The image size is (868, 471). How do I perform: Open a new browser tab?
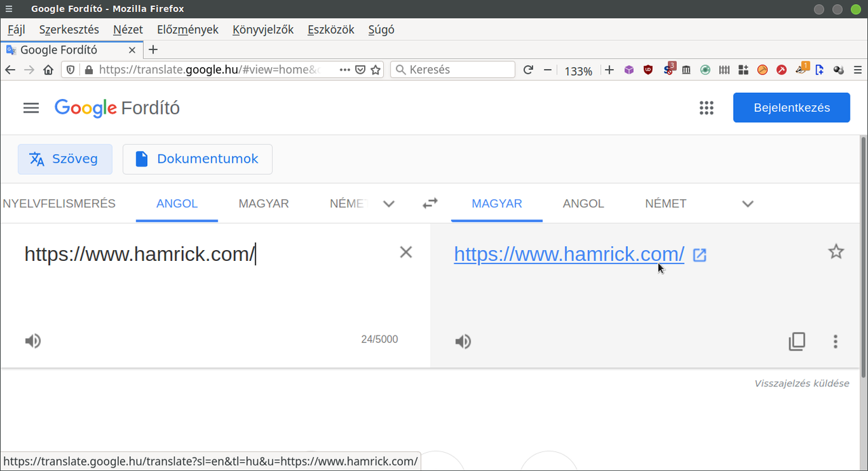(153, 49)
